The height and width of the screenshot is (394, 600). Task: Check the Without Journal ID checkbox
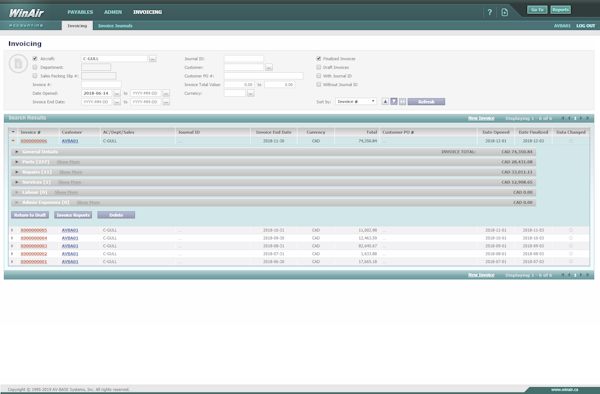[318, 85]
